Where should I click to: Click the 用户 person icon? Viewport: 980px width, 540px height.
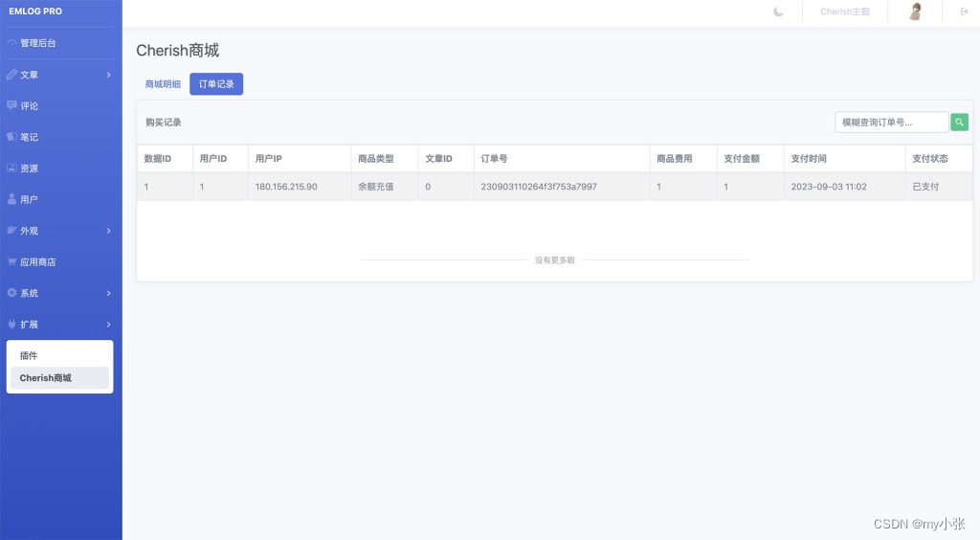[11, 199]
